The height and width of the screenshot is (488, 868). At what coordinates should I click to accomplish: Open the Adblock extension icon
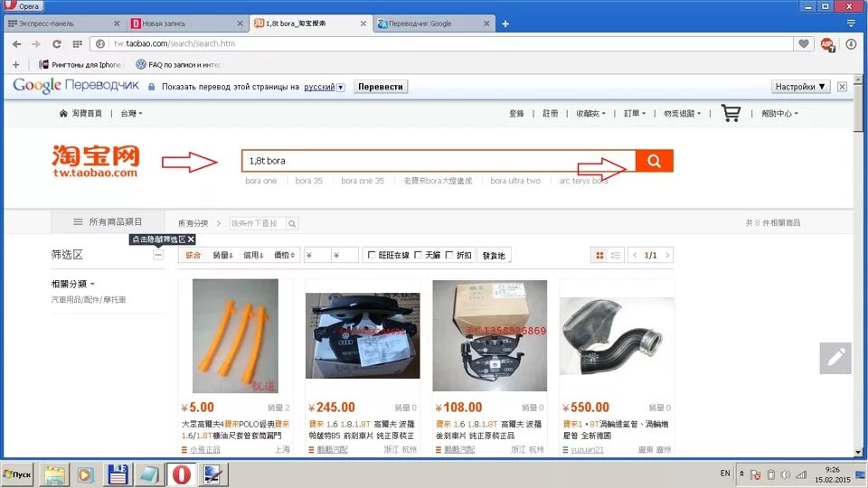(x=827, y=44)
